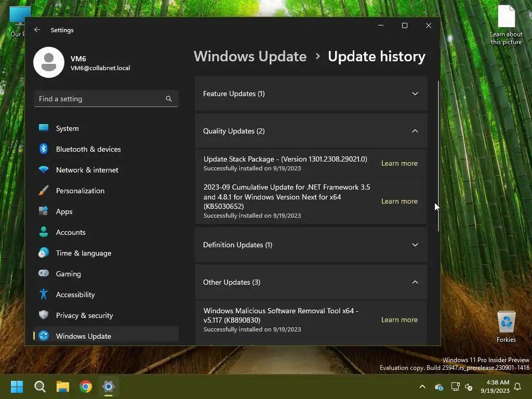Open the OneDrive cloud tray icon
This screenshot has width=532, height=399.
(438, 387)
